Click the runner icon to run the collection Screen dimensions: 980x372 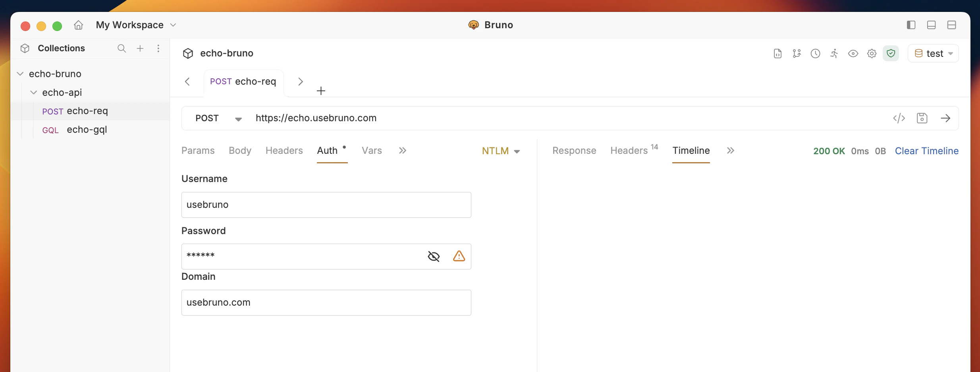834,53
